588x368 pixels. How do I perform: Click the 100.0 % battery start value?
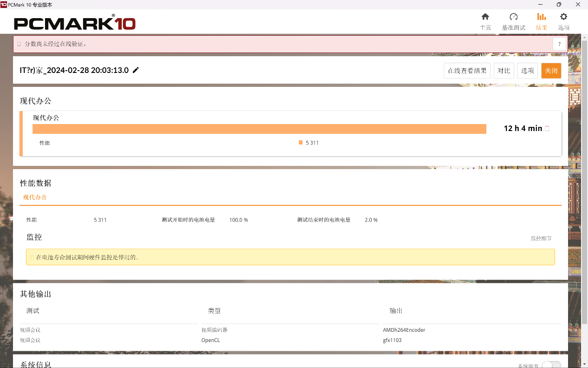pos(239,220)
